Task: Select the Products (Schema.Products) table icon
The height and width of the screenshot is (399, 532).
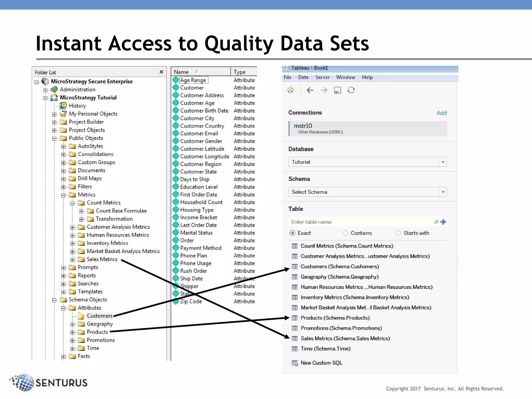Action: click(x=295, y=318)
